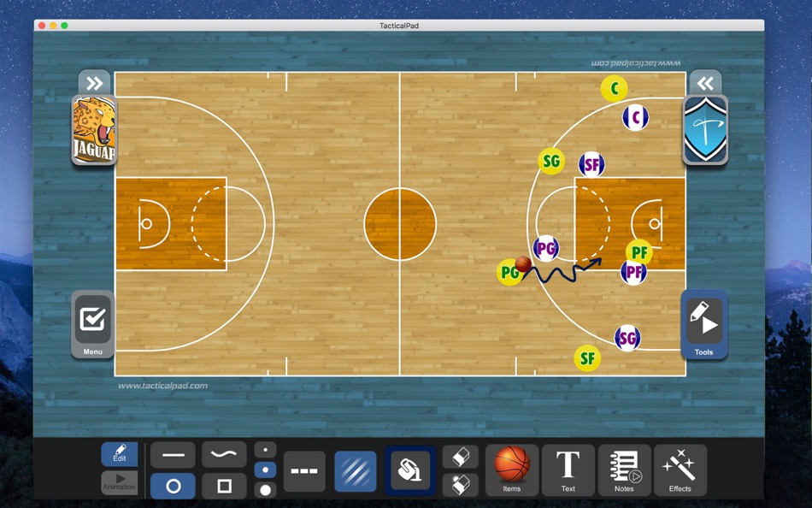Viewport: 812px width, 508px height.
Task: Open the Menu panel
Action: (92, 323)
